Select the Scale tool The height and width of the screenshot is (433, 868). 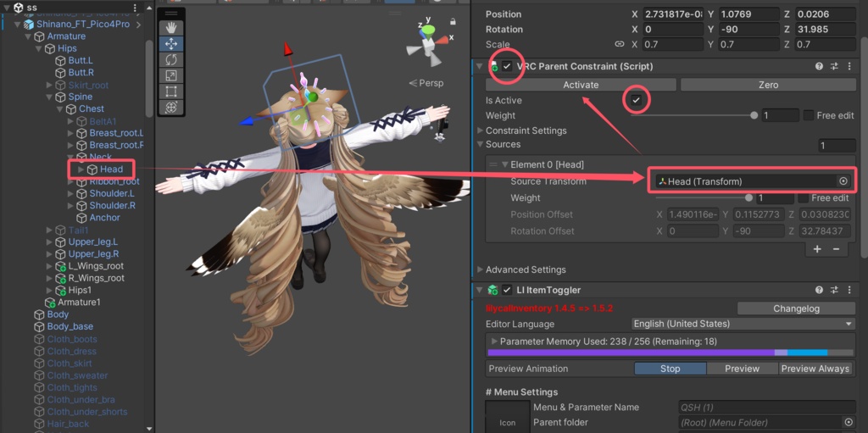pos(171,76)
